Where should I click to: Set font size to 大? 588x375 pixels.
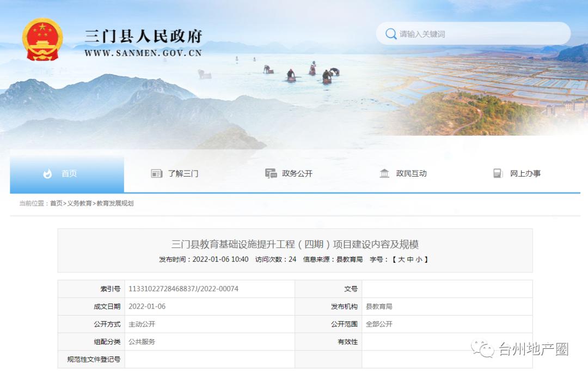(x=401, y=259)
